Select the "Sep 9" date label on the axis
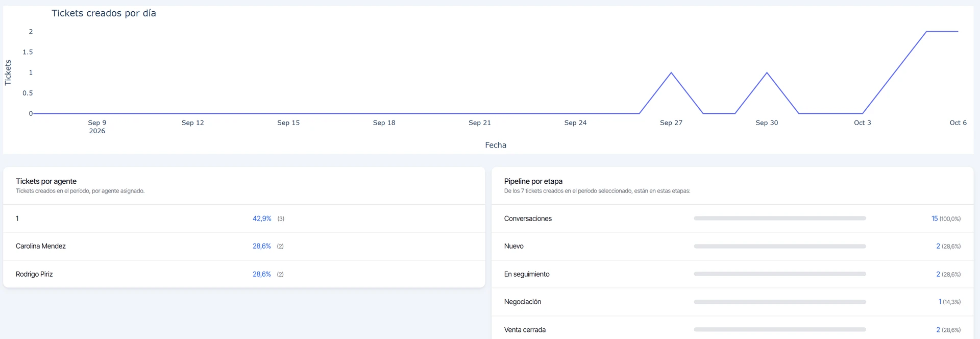The height and width of the screenshot is (339, 980). pos(97,123)
